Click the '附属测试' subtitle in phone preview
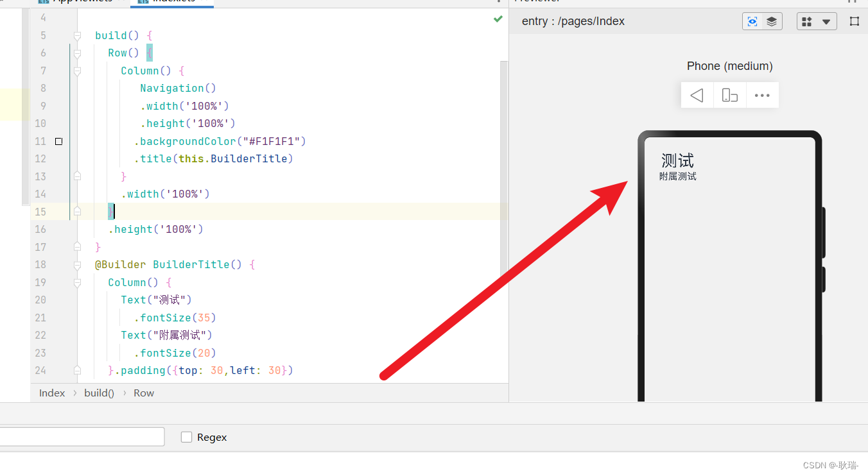 pos(678,176)
